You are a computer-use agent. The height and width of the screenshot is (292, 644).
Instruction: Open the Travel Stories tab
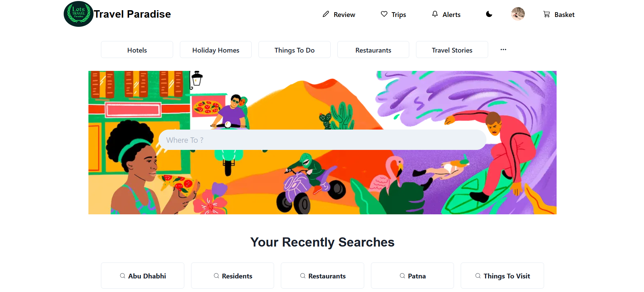click(x=452, y=50)
